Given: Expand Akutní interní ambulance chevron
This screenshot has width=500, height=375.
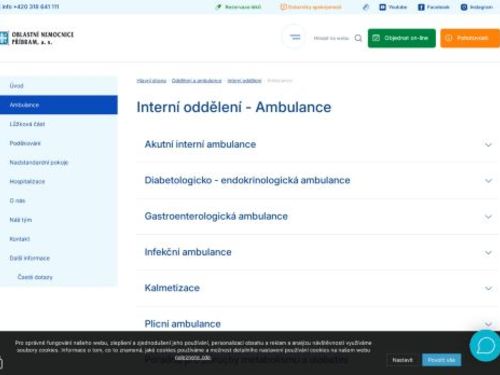Looking at the screenshot, I should tap(488, 145).
